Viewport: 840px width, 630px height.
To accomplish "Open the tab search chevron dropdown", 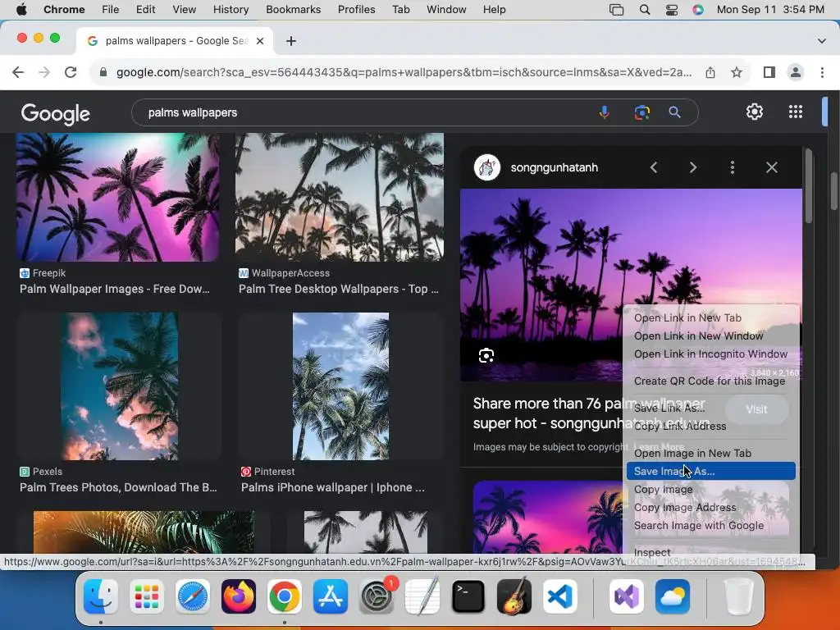I will (821, 41).
